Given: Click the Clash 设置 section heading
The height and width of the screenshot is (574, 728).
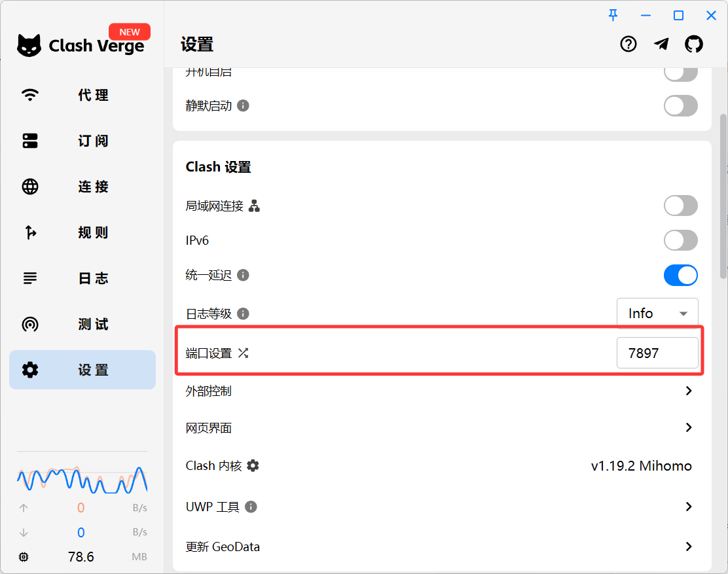Looking at the screenshot, I should tap(218, 167).
